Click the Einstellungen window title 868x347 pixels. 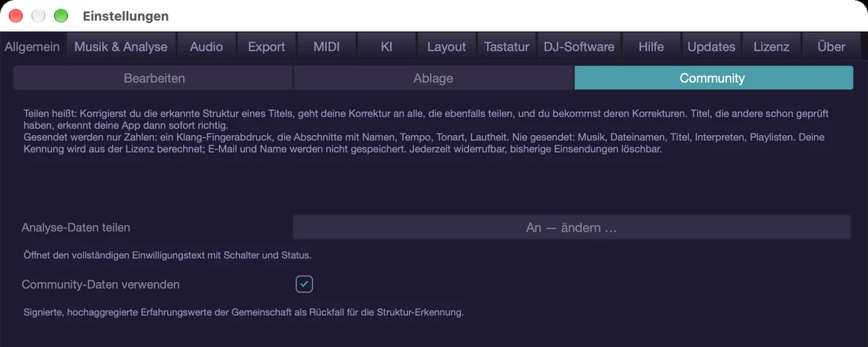[x=126, y=16]
